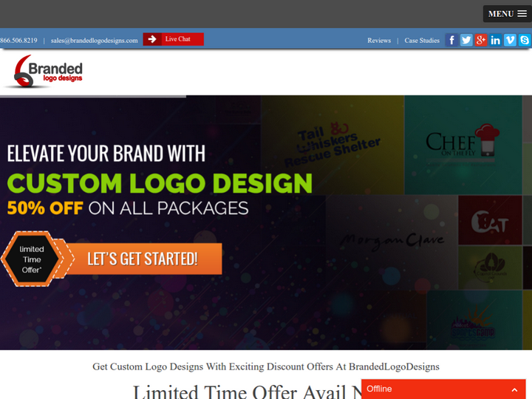Open the Twitter bird icon

[x=466, y=40]
